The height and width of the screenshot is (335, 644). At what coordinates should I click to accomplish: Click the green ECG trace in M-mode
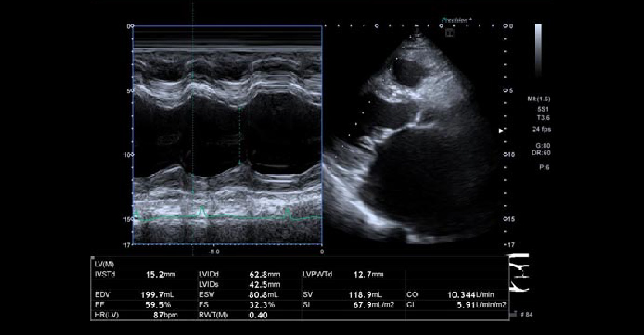(241, 217)
